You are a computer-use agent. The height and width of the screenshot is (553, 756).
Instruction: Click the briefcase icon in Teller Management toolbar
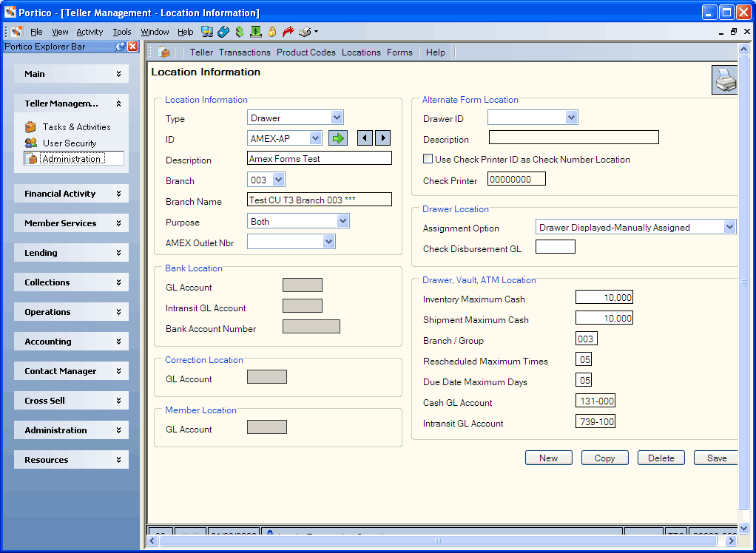coord(164,52)
